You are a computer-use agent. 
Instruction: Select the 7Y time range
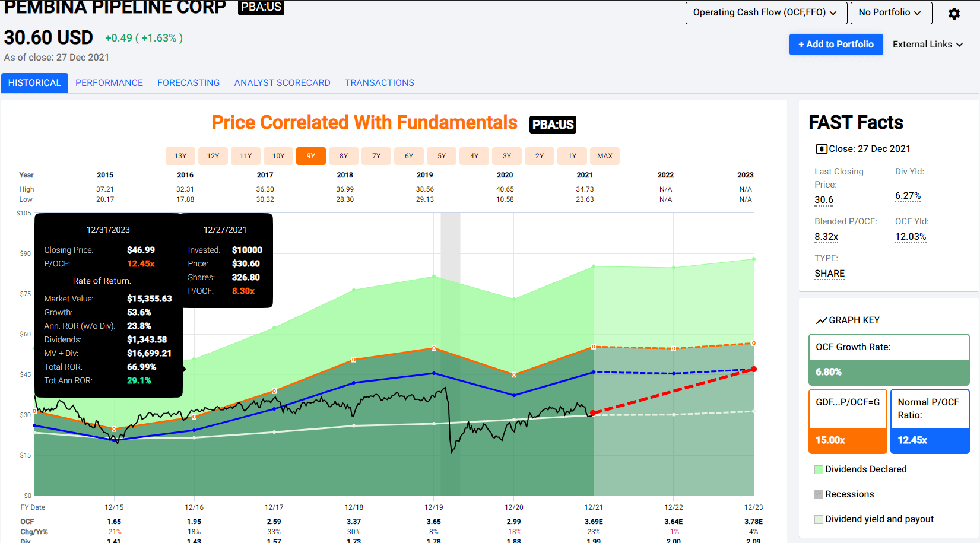(376, 156)
